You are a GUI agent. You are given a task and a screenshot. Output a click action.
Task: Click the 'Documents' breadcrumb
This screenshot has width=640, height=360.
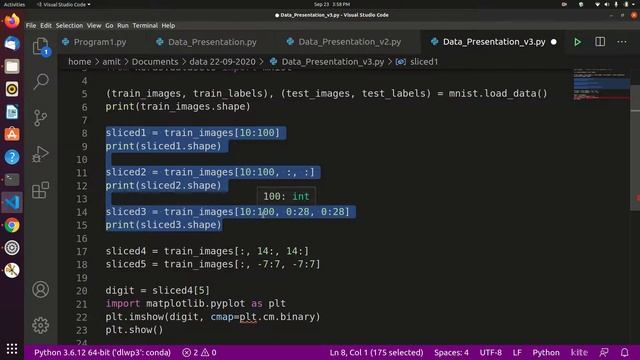click(x=155, y=62)
